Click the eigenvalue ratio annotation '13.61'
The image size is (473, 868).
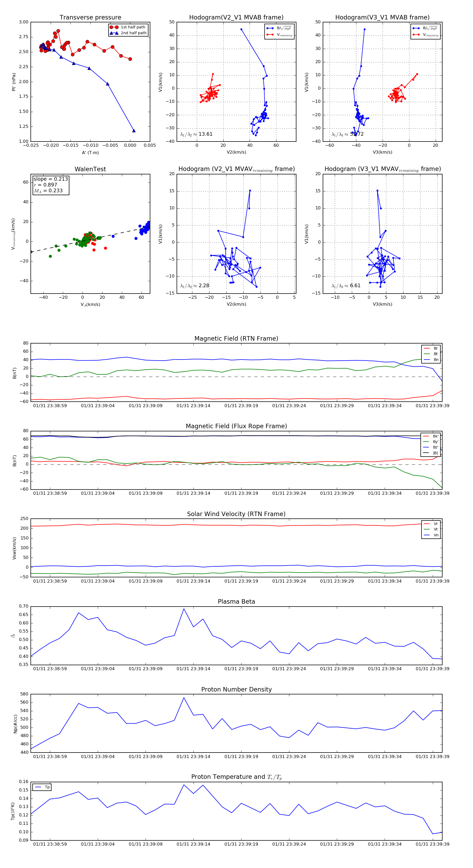pyautogui.click(x=196, y=134)
